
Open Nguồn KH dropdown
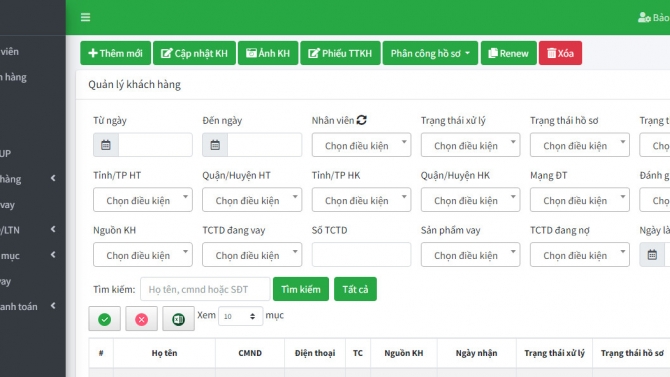(143, 255)
